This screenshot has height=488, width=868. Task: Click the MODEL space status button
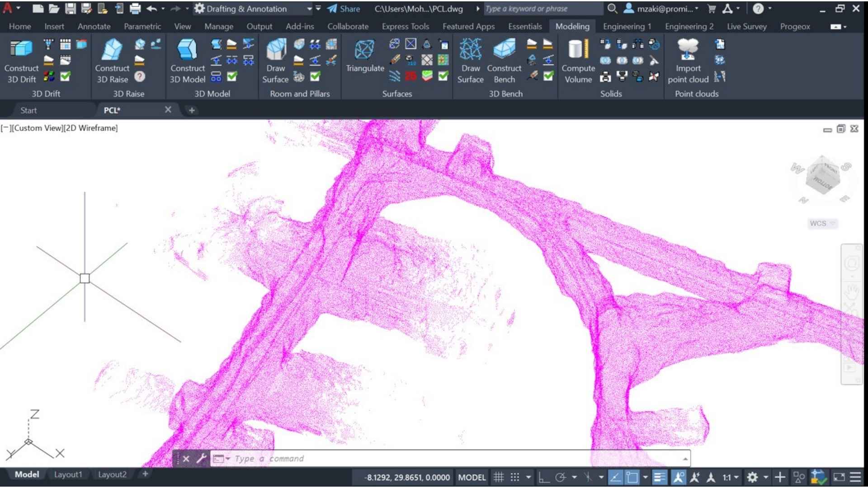(472, 477)
